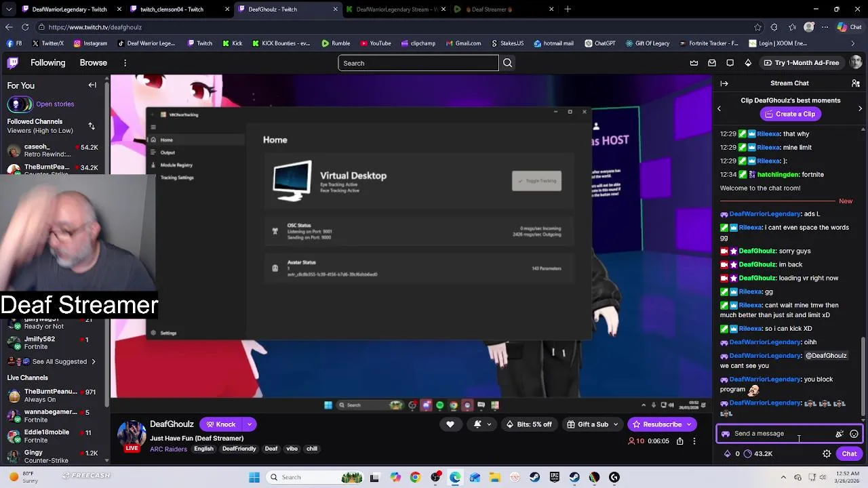Open TheBurntPeanu... live channel showing 971 viewers
The height and width of the screenshot is (488, 868).
[53, 396]
